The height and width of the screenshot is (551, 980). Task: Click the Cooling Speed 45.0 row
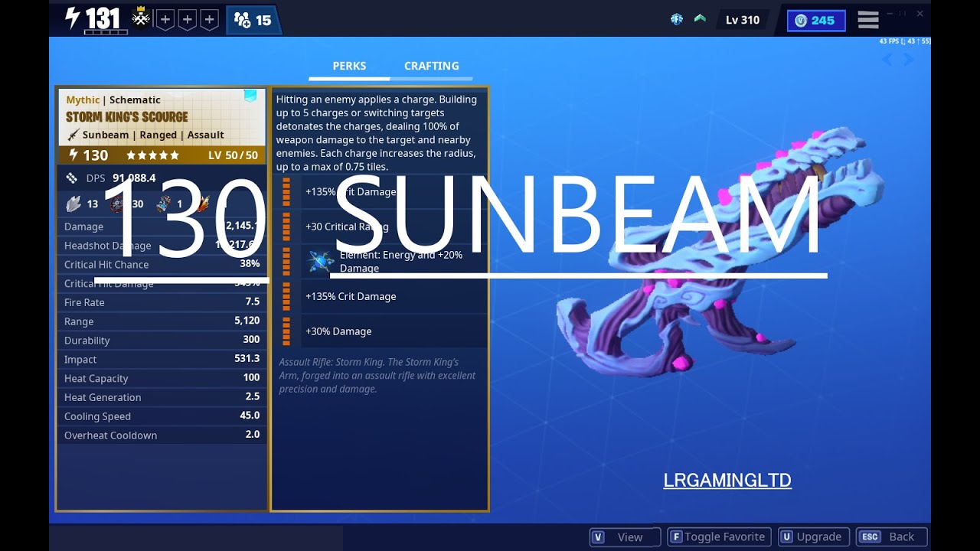point(162,416)
